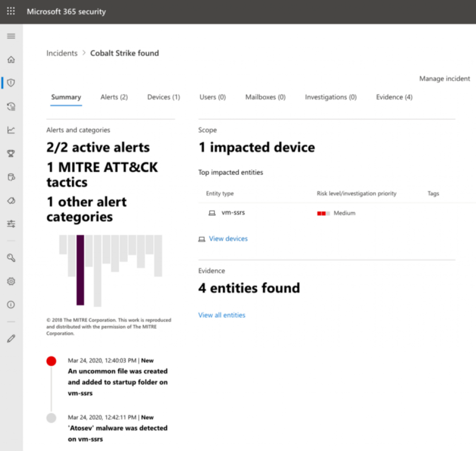
Task: Click the '1 impacted device' heading
Action: (x=257, y=147)
